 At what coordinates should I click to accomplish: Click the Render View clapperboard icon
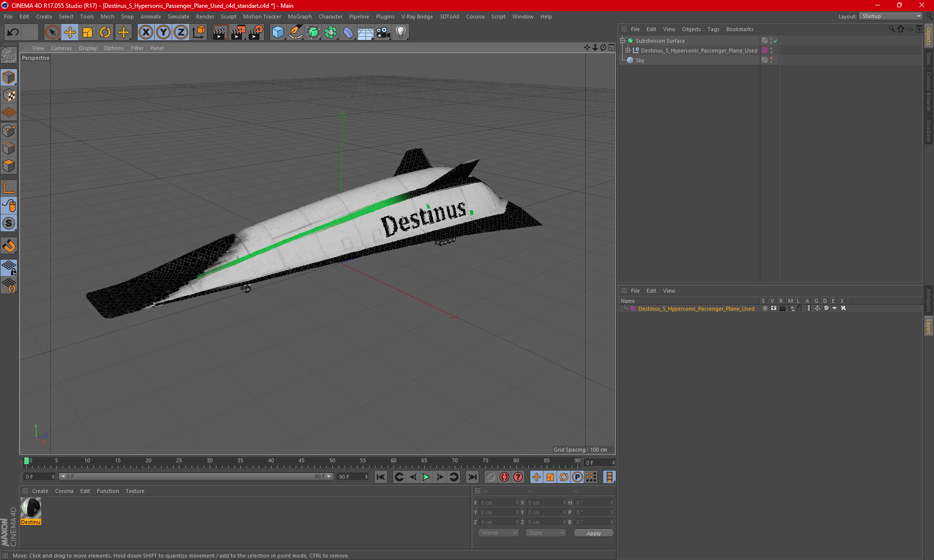pyautogui.click(x=220, y=33)
